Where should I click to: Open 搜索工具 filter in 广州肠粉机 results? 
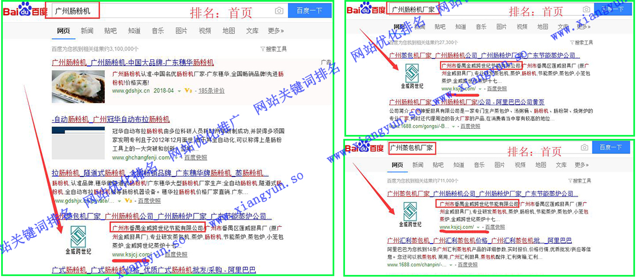(x=273, y=49)
